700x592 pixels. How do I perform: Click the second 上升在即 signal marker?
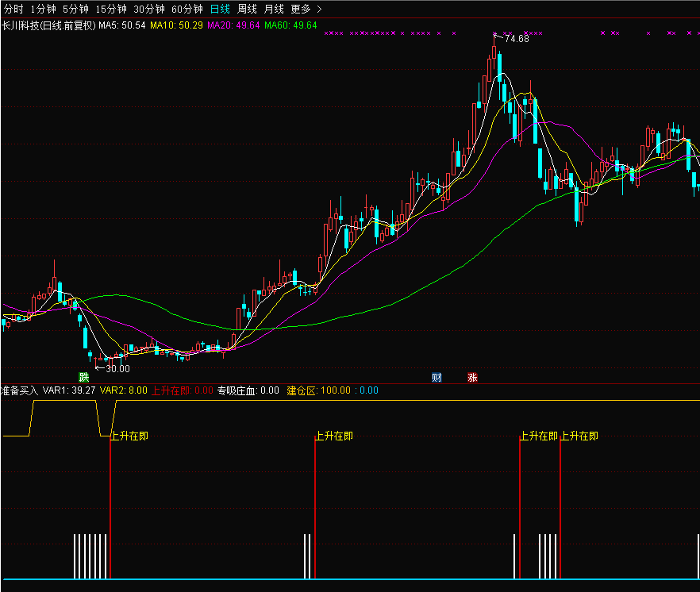pyautogui.click(x=334, y=436)
